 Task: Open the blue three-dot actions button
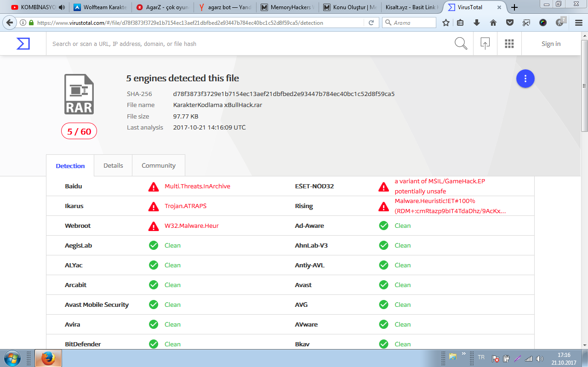click(525, 79)
